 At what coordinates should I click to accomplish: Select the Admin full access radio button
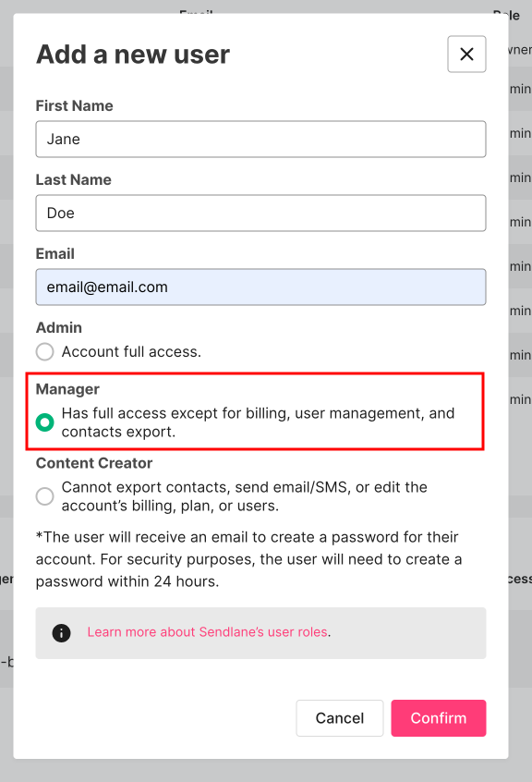pyautogui.click(x=45, y=351)
